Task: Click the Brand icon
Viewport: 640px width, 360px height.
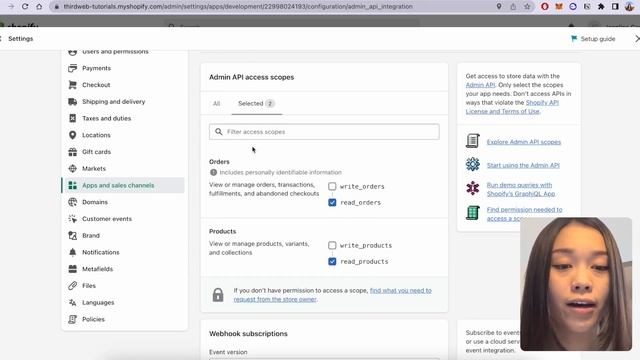Action: coord(73,236)
